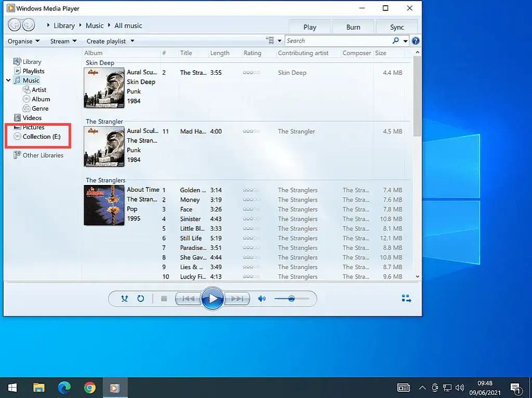Skip to the previous track
The height and width of the screenshot is (398, 532).
[x=188, y=299]
